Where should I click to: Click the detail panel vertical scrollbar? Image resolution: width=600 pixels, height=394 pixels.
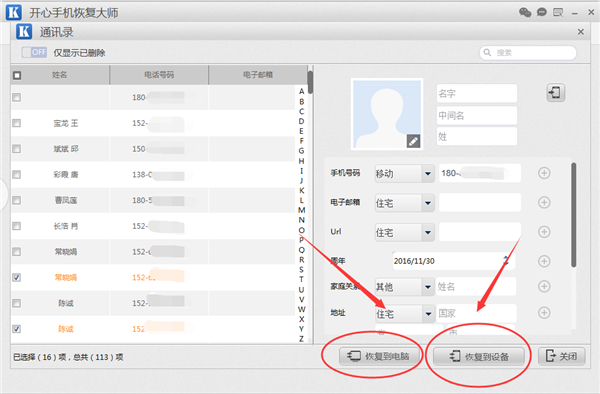pyautogui.click(x=573, y=215)
